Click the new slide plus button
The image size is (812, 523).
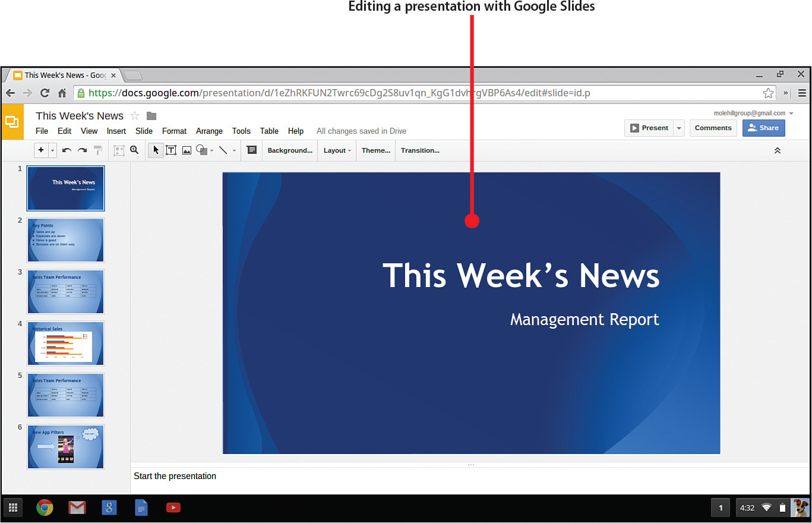tap(41, 150)
